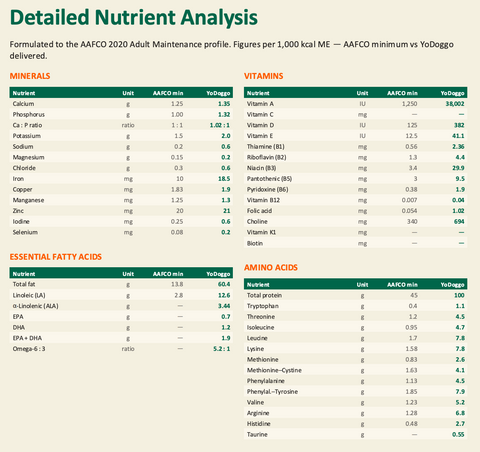Screen dimensions: 480x452
Task: Select the Arginine row label
Action: tap(258, 413)
